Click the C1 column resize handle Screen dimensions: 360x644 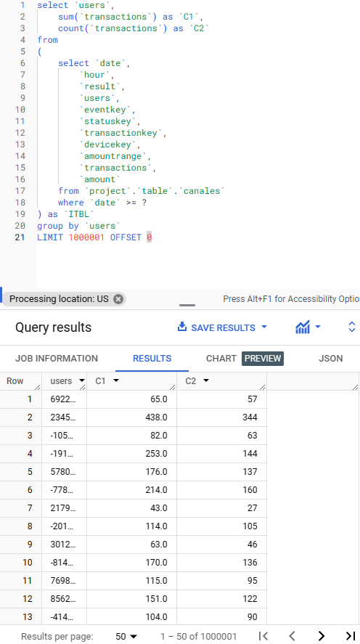(173, 387)
